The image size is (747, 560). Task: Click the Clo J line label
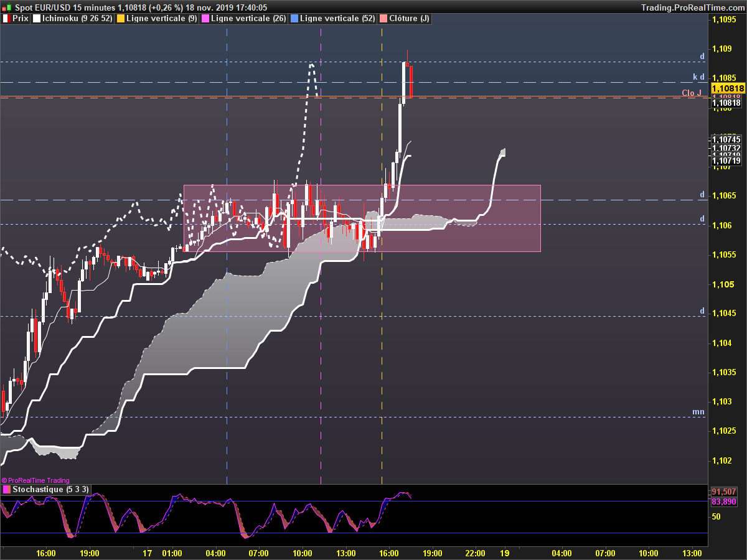pyautogui.click(x=692, y=93)
